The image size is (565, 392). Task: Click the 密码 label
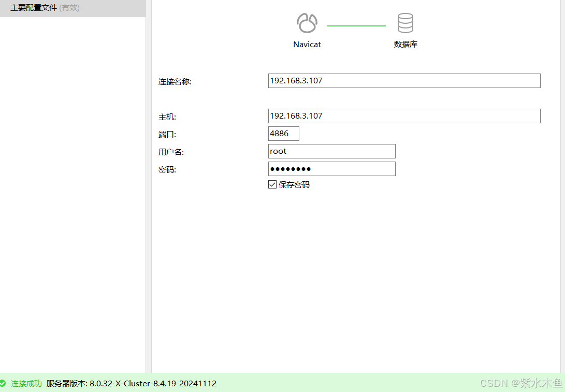pyautogui.click(x=167, y=170)
